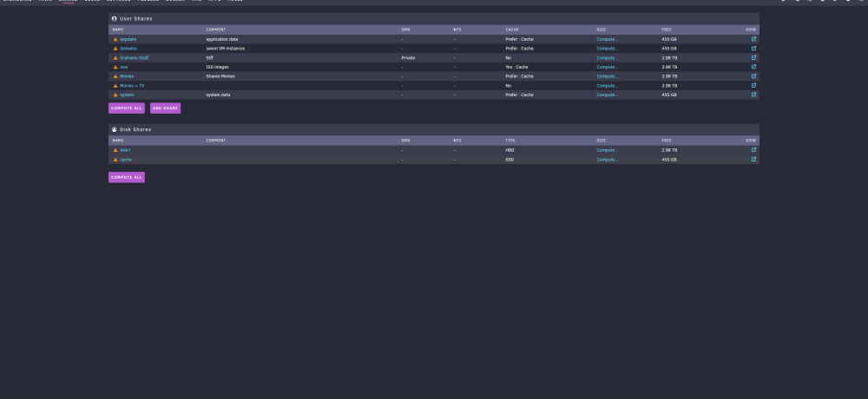
Task: Compute the size of the system share
Action: [x=608, y=95]
